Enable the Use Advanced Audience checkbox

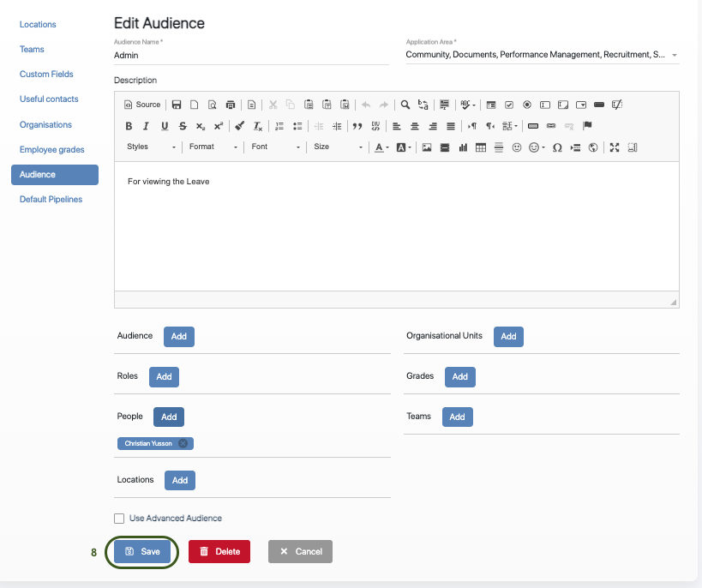click(119, 519)
